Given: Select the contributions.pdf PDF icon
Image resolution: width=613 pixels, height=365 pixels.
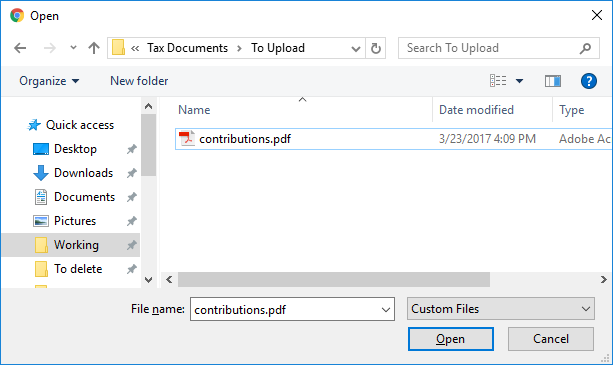Looking at the screenshot, I should point(187,139).
